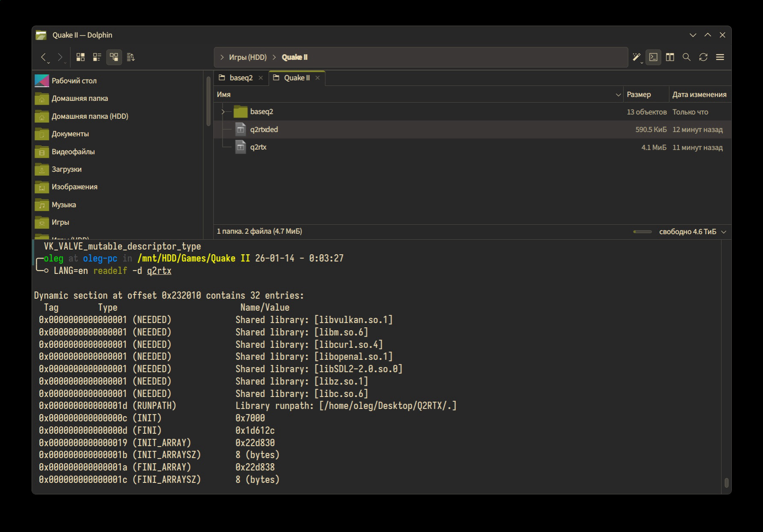Toggle split view mode
This screenshot has width=763, height=532.
(670, 57)
